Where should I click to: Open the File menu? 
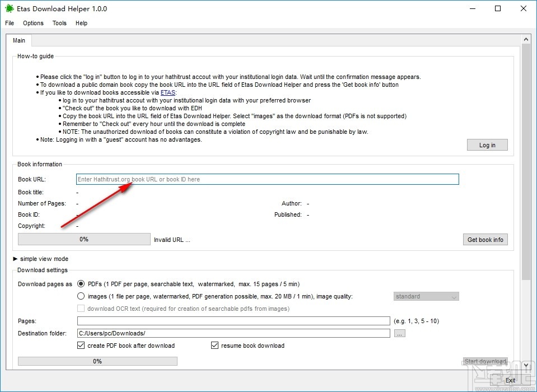(9, 23)
